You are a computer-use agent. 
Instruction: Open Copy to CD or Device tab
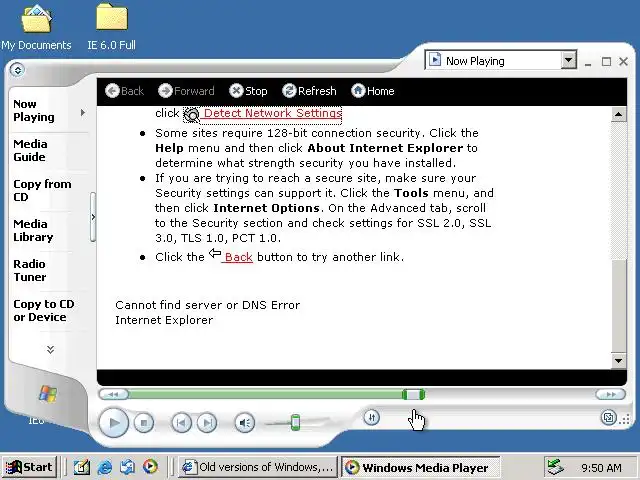click(x=44, y=311)
